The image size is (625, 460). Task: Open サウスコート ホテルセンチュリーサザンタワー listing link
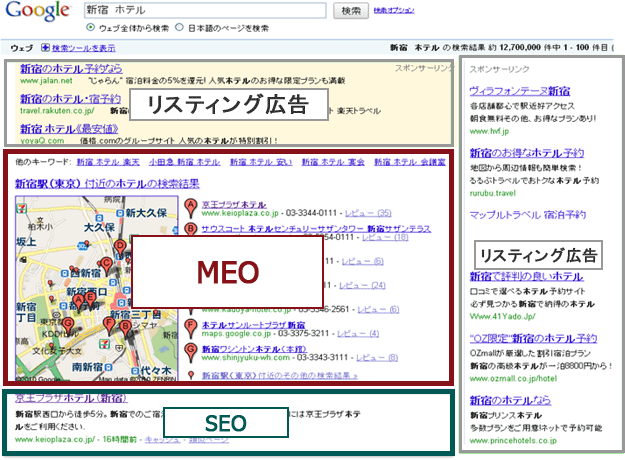point(316,228)
